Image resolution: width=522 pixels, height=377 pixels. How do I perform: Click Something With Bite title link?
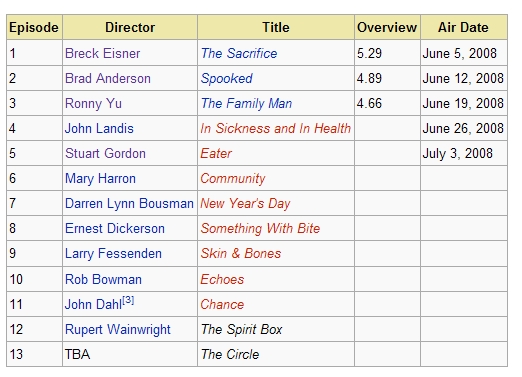pos(260,228)
